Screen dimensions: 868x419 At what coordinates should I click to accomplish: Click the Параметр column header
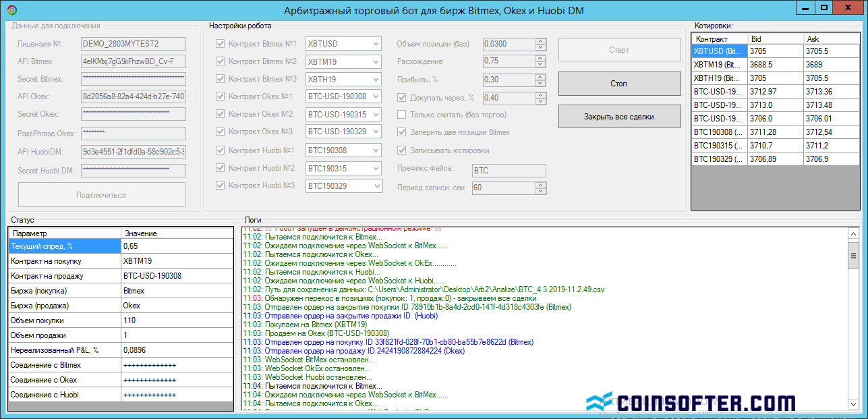click(65, 233)
